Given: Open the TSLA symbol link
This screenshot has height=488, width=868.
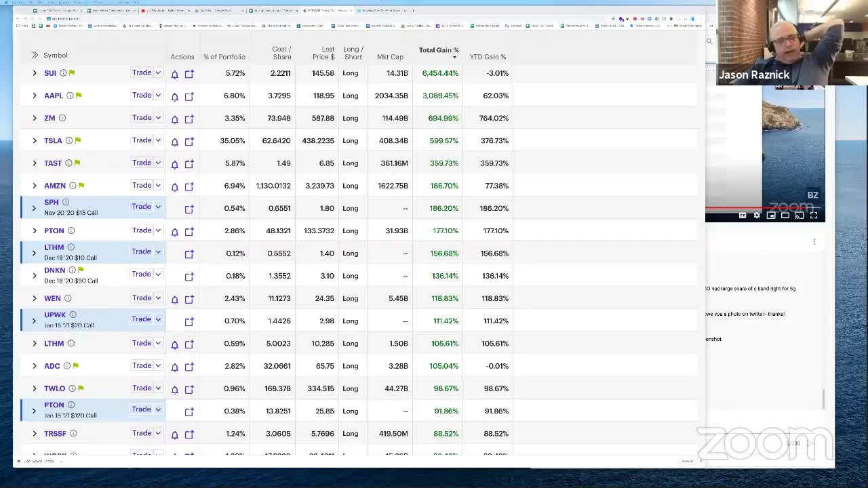Looking at the screenshot, I should coord(53,141).
